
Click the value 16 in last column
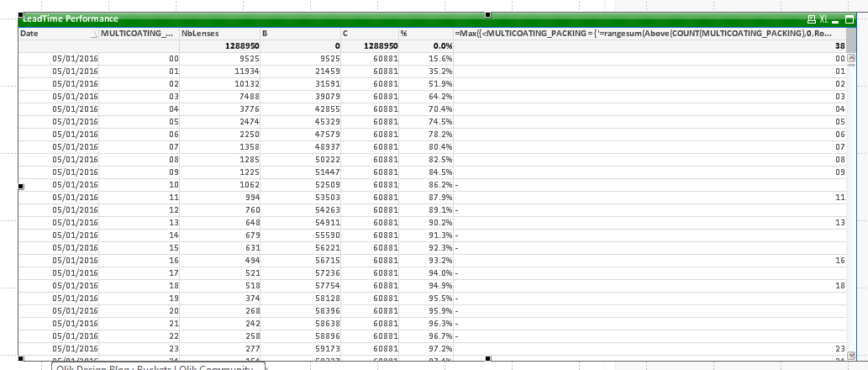pos(840,261)
